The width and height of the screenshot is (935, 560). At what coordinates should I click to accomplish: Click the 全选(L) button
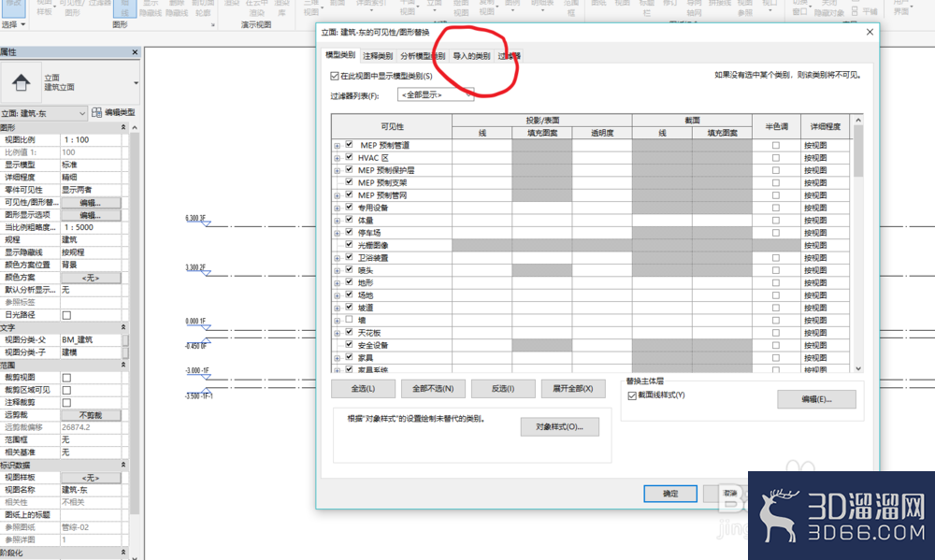(x=363, y=388)
